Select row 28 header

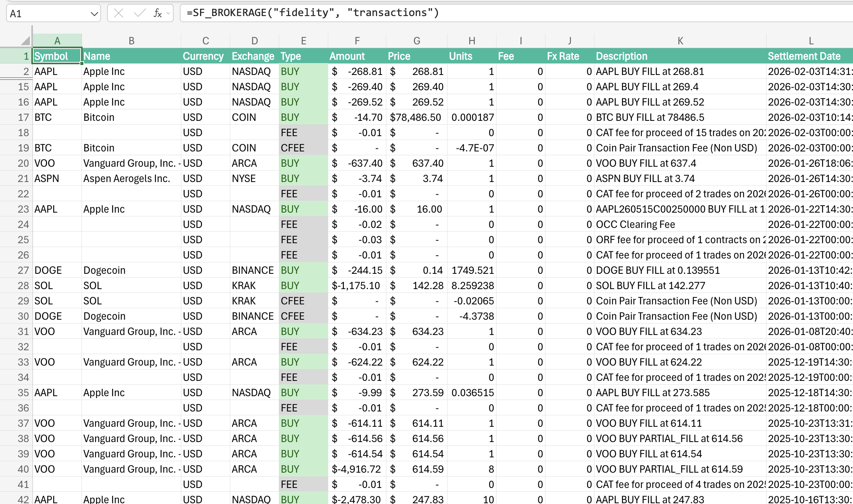[16, 285]
